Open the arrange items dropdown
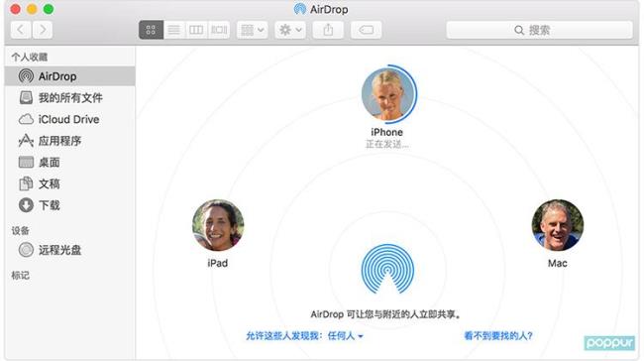The width and height of the screenshot is (644, 361). [253, 30]
